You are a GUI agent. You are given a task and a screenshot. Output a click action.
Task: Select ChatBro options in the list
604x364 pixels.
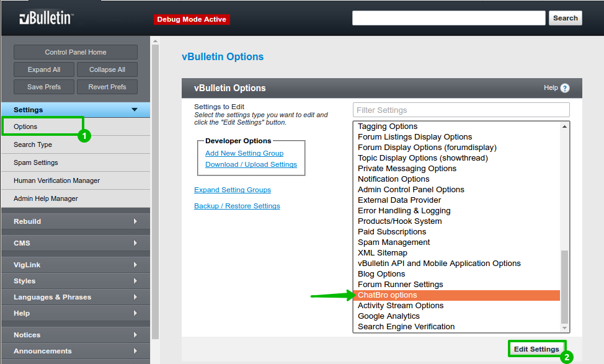click(457, 295)
